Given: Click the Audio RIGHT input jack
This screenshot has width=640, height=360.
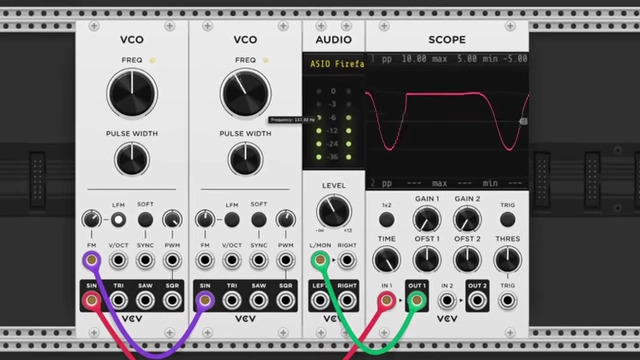Looking at the screenshot, I should (347, 260).
